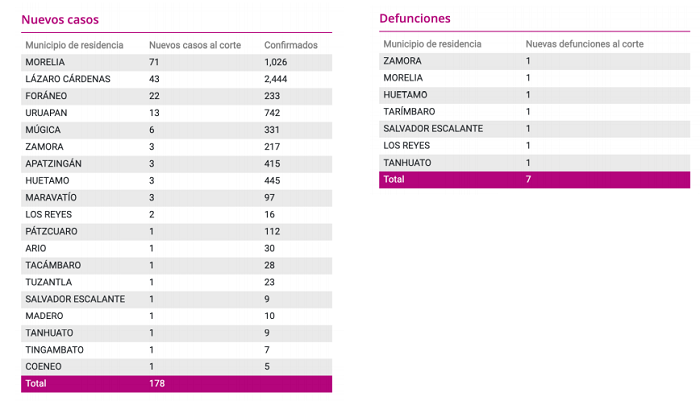Sort by Nuevas defunciones al corte column
This screenshot has width=700, height=401.
584,44
